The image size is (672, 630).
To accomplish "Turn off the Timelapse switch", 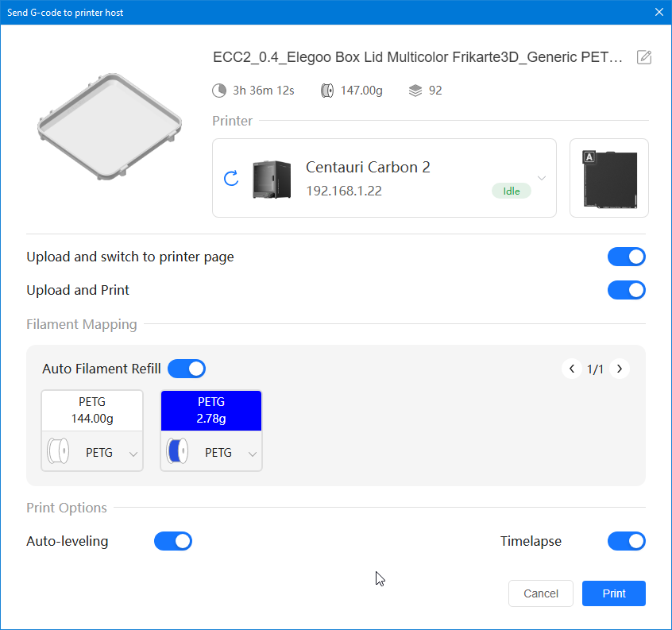I will pyautogui.click(x=626, y=542).
